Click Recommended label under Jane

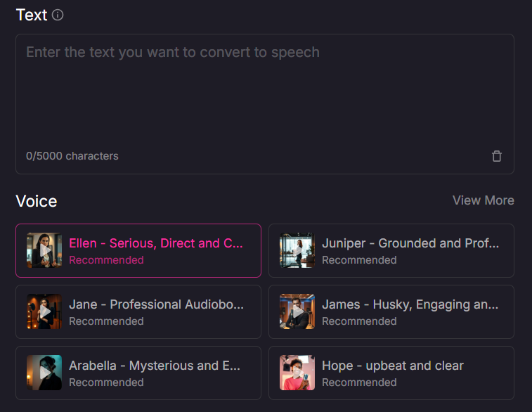[x=107, y=321]
